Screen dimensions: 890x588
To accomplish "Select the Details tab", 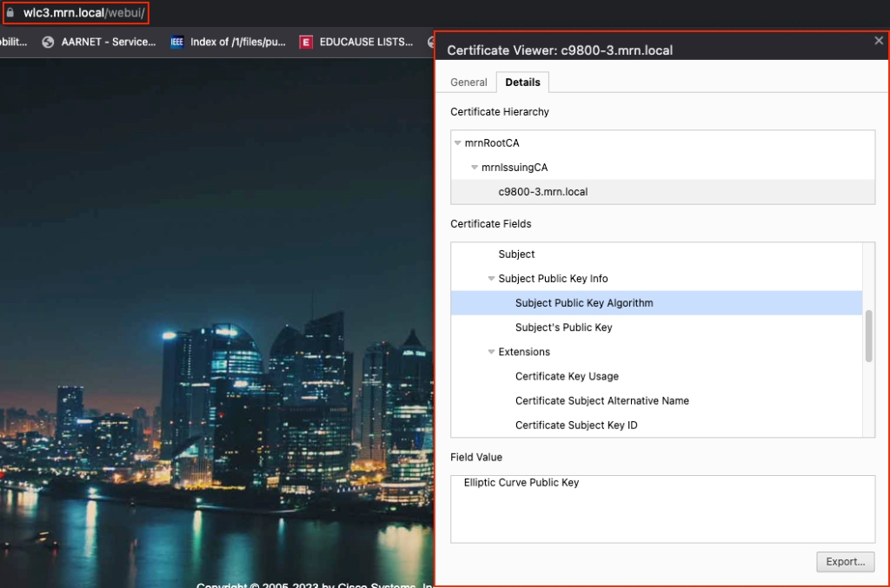I will tap(522, 83).
